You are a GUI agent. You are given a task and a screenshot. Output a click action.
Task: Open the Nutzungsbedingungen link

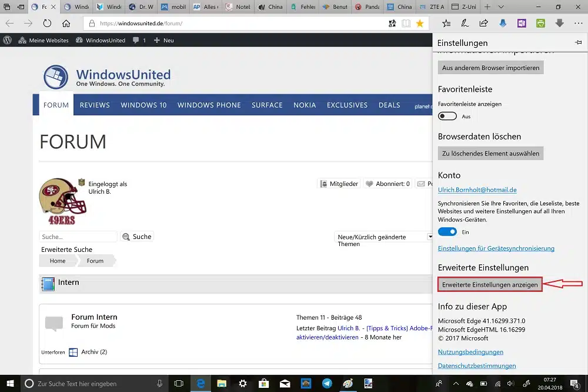[x=470, y=352]
